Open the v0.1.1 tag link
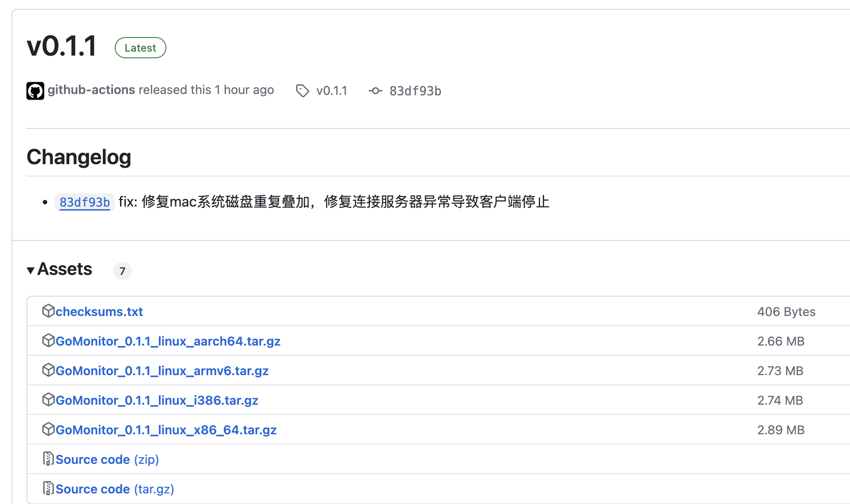This screenshot has height=504, width=850. pos(332,91)
